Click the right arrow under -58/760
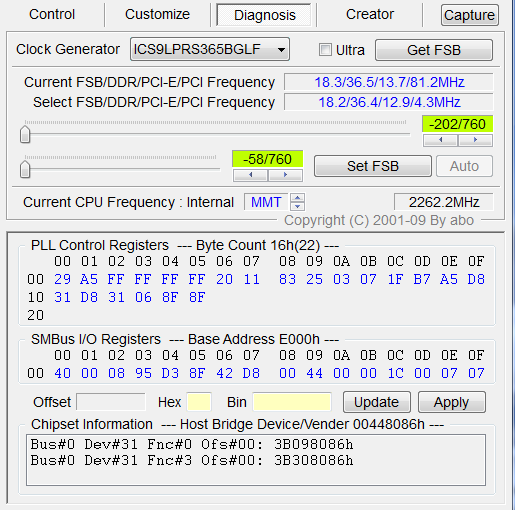Image resolution: width=515 pixels, height=510 pixels. point(285,175)
